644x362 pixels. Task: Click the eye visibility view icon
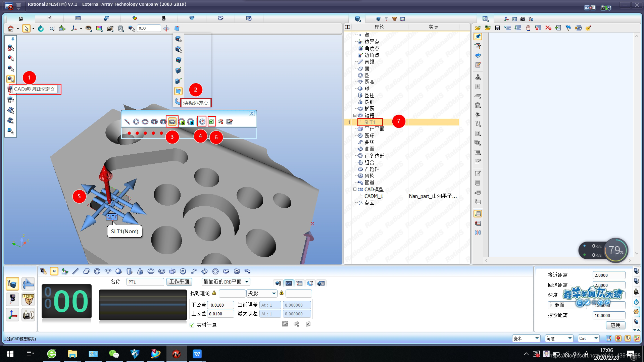tap(88, 29)
